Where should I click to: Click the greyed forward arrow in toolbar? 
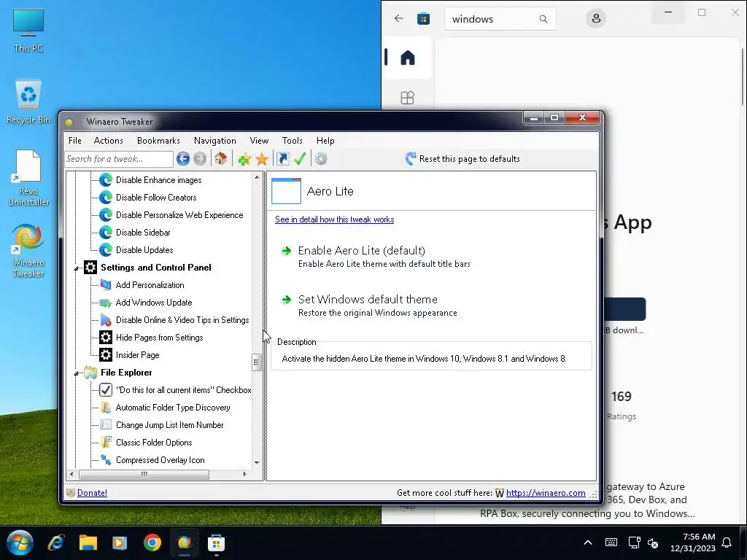click(x=200, y=158)
